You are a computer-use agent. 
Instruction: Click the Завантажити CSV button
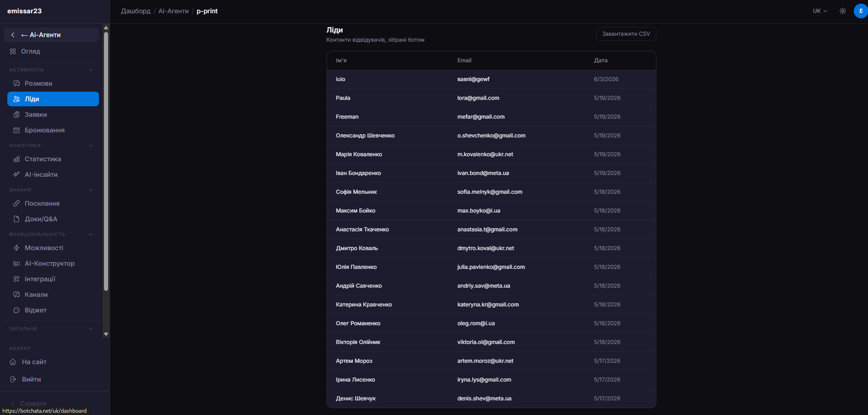(x=626, y=34)
